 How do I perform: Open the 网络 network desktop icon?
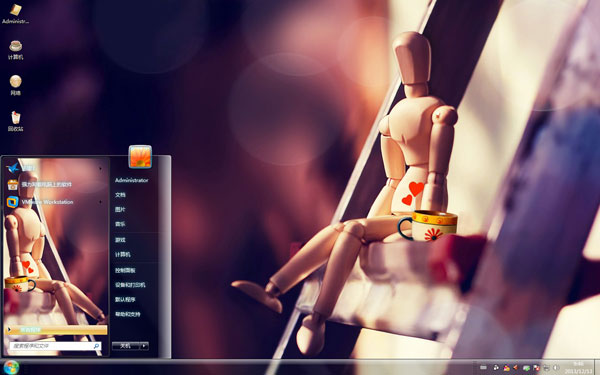click(x=15, y=85)
